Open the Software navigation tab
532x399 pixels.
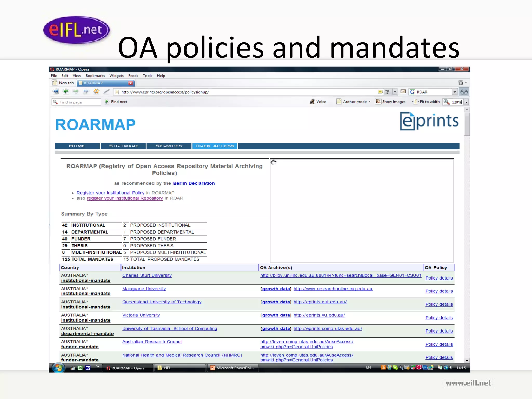(x=124, y=146)
